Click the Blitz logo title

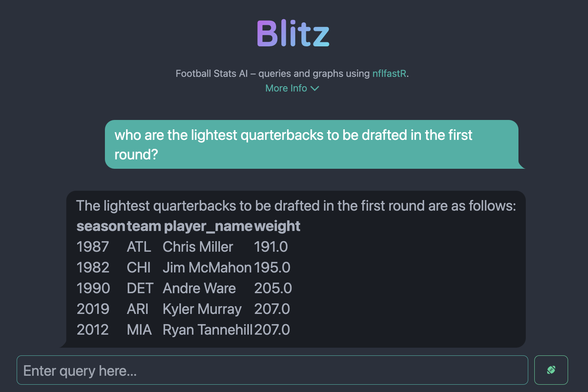point(293,33)
